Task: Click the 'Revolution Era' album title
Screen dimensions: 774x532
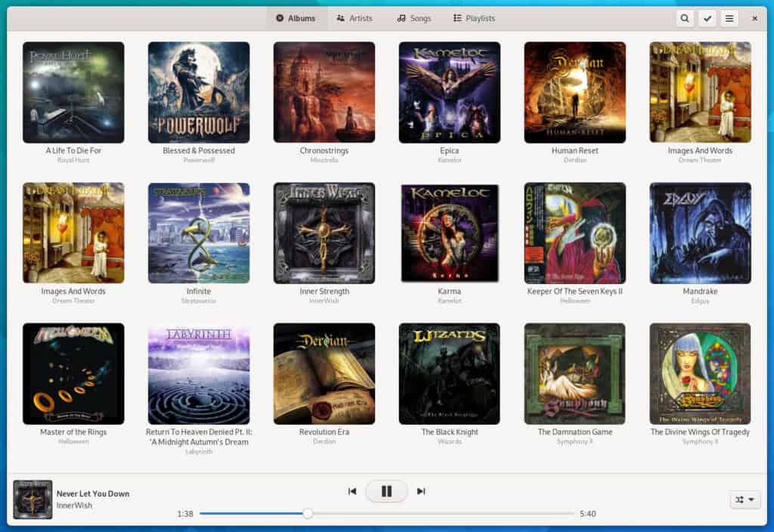Action: (324, 431)
